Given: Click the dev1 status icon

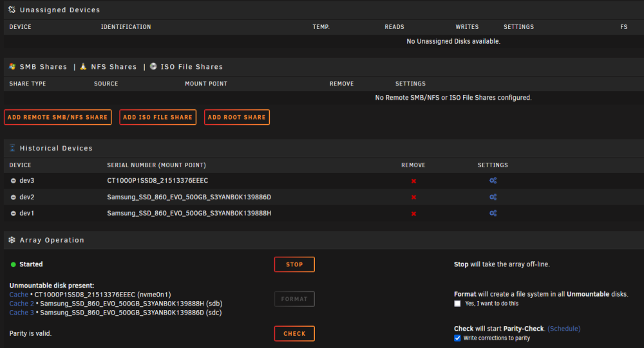Looking at the screenshot, I should [13, 214].
